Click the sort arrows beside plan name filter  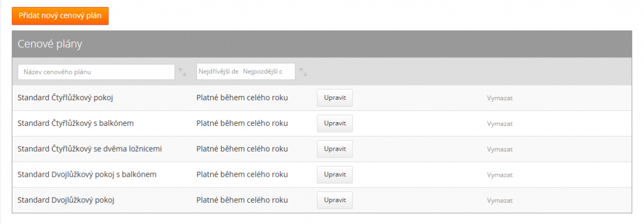click(182, 72)
